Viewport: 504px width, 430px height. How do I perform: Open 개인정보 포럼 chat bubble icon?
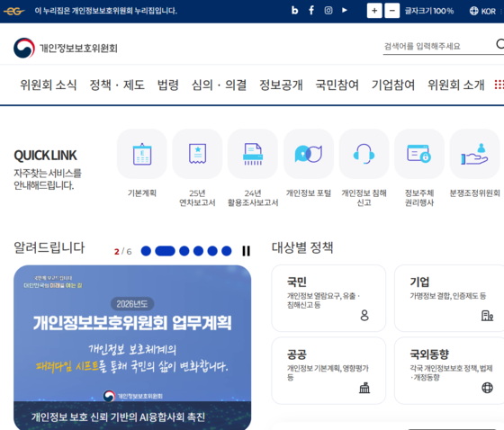pos(309,154)
